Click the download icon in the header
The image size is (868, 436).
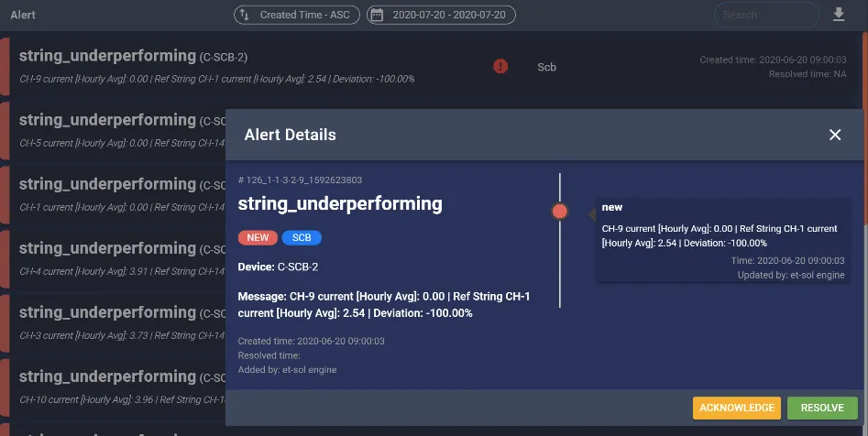click(x=839, y=15)
